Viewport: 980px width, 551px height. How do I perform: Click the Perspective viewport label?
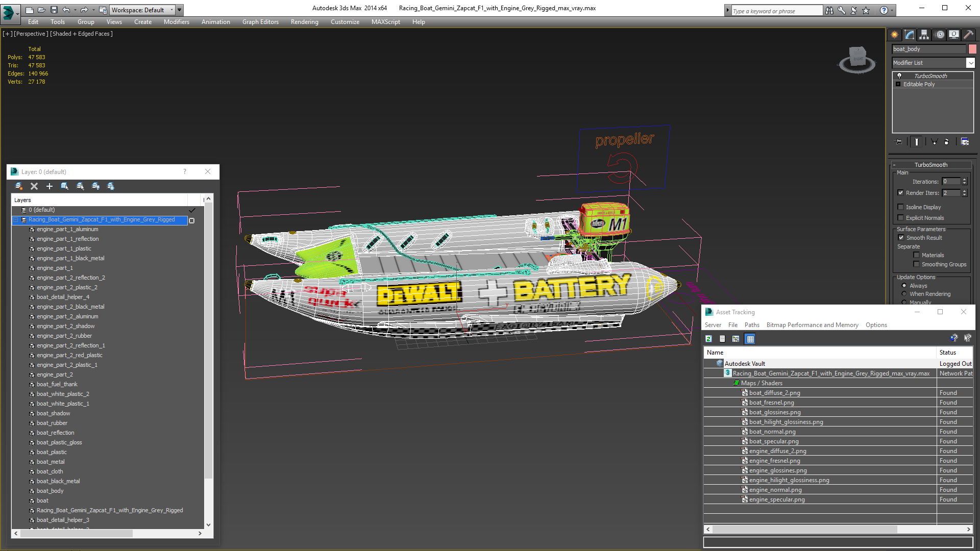pos(31,34)
